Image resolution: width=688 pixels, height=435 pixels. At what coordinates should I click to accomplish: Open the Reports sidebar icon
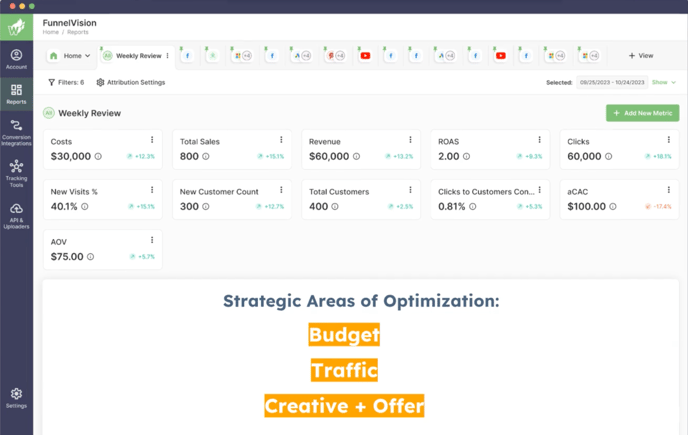click(x=16, y=94)
